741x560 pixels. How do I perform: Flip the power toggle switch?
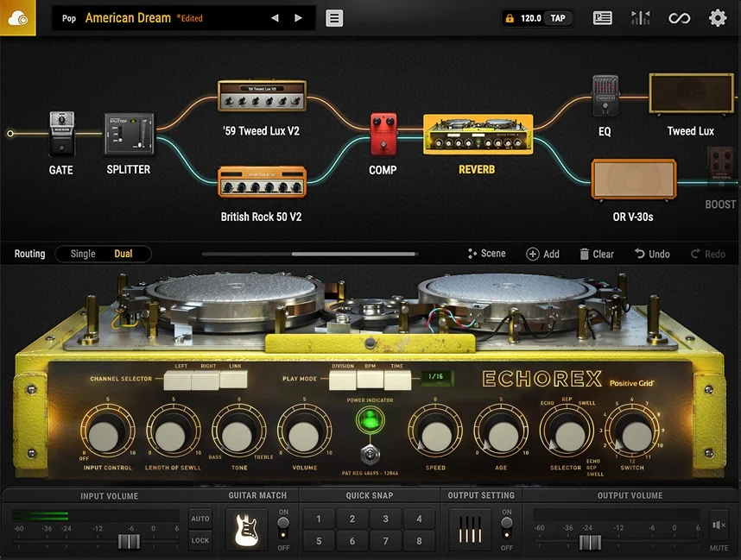370,454
